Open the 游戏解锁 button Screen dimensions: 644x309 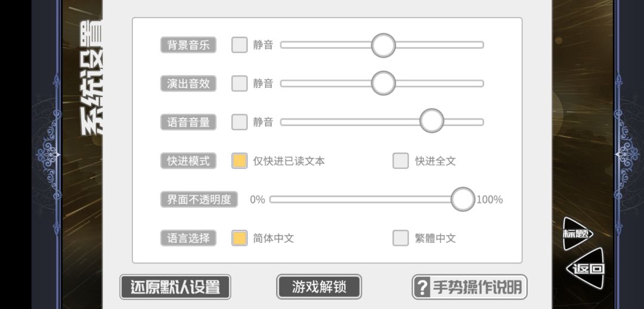(319, 287)
